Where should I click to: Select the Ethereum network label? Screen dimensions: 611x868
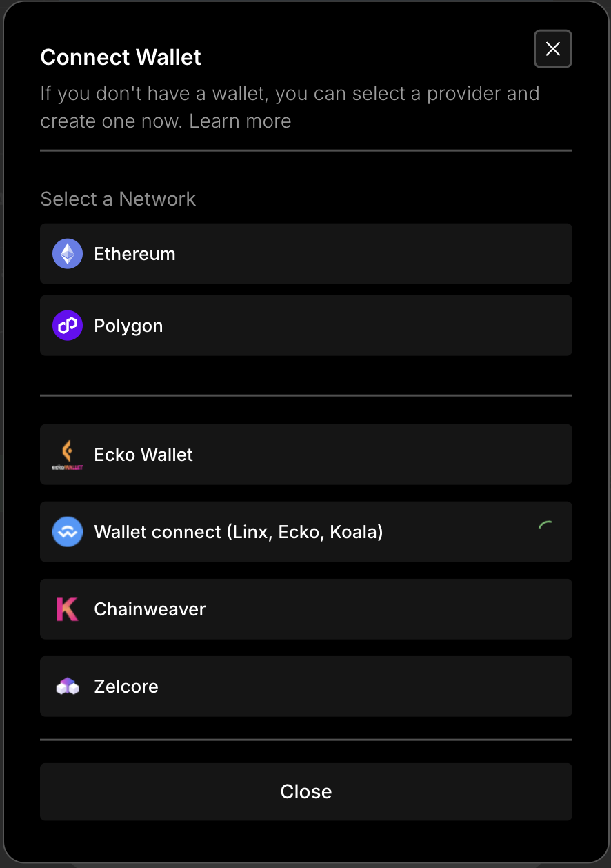(134, 254)
